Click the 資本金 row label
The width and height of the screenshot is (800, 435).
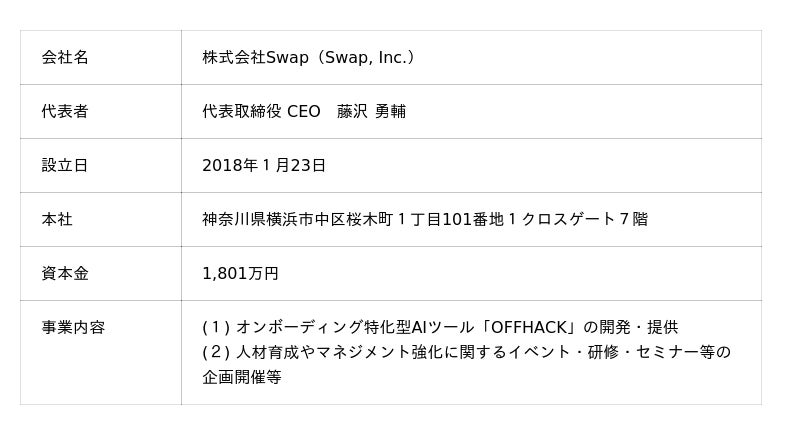(x=65, y=273)
